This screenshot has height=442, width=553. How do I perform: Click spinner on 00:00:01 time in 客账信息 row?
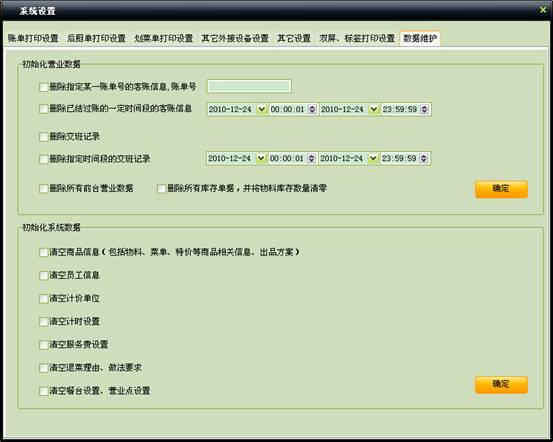point(312,109)
